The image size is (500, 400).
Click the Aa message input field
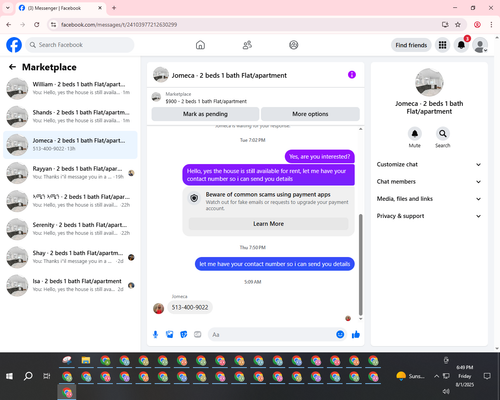point(271,334)
